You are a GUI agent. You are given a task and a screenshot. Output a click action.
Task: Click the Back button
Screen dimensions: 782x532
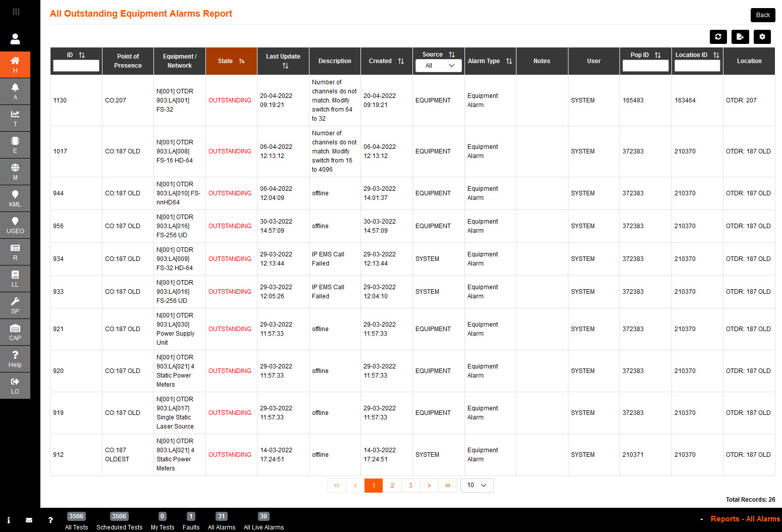(x=762, y=15)
